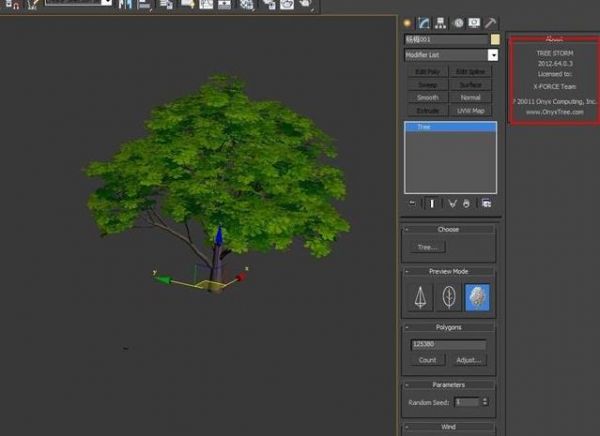Viewport: 600px width, 436px height.
Task: Collapse the Choose rollout
Action: (x=449, y=229)
